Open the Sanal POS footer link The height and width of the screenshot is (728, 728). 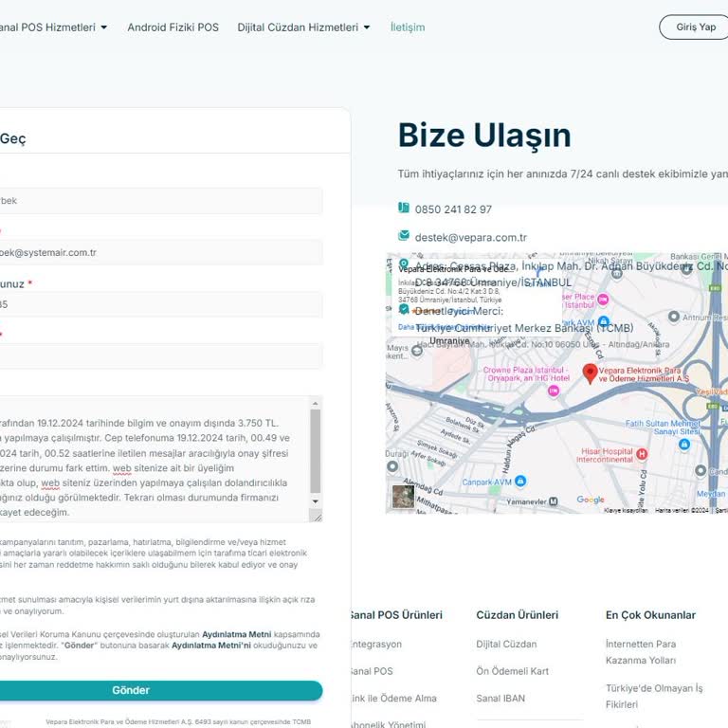click(372, 671)
